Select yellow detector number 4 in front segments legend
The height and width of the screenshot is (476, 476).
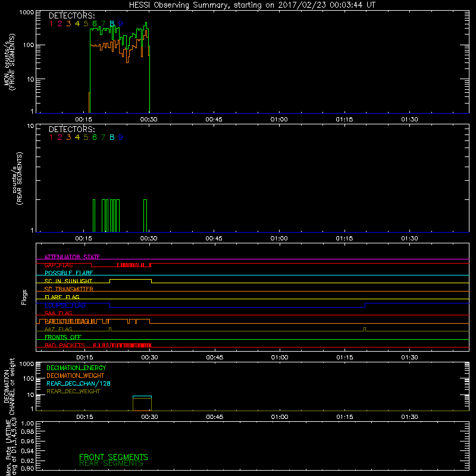point(77,24)
